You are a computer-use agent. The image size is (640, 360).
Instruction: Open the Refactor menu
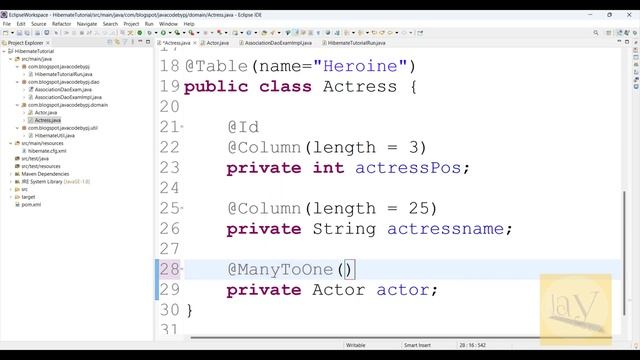click(x=62, y=24)
